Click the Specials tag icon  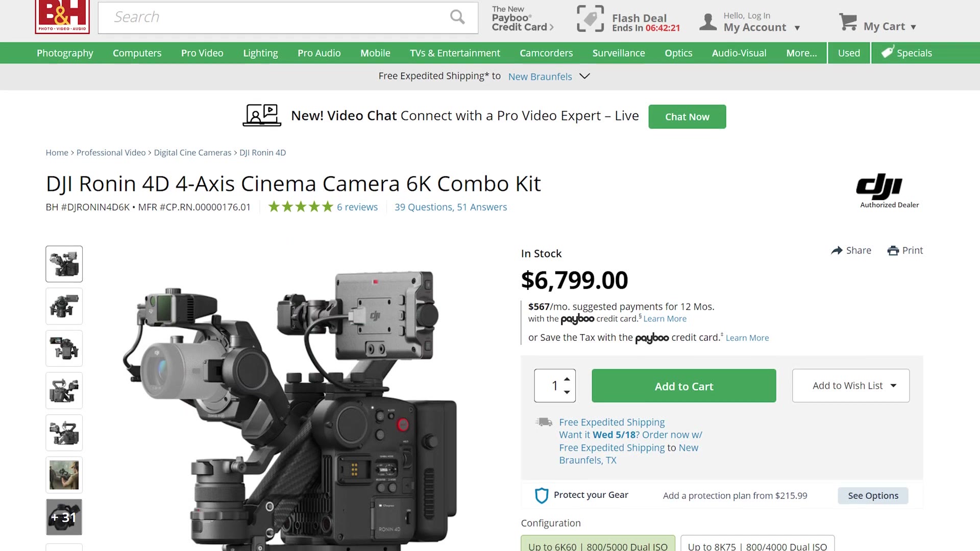coord(888,52)
